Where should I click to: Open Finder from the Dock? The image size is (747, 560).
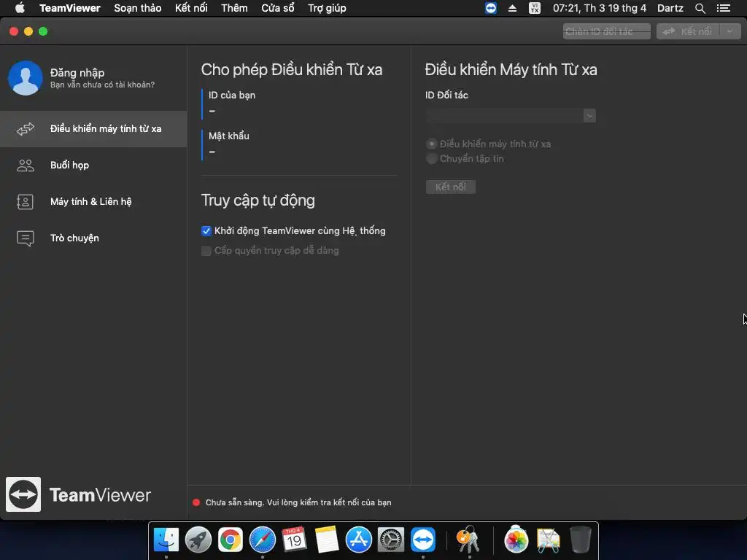166,540
